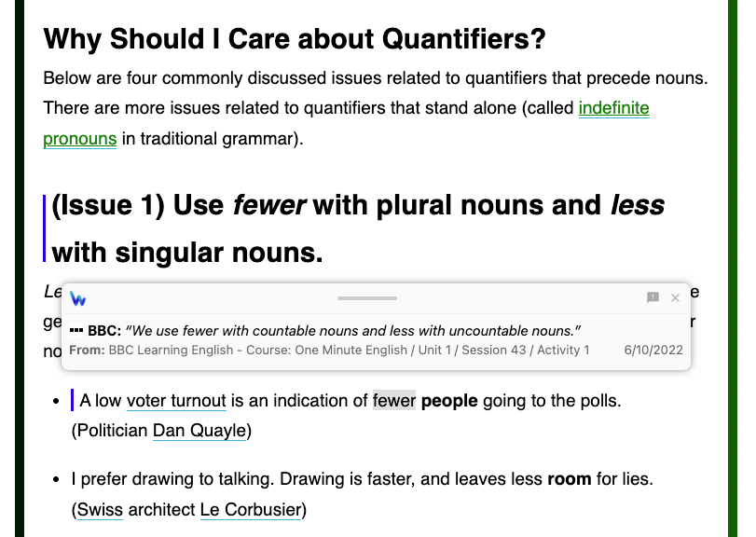Follow the 'Dan Quayle' link
The height and width of the screenshot is (537, 756).
(x=199, y=431)
